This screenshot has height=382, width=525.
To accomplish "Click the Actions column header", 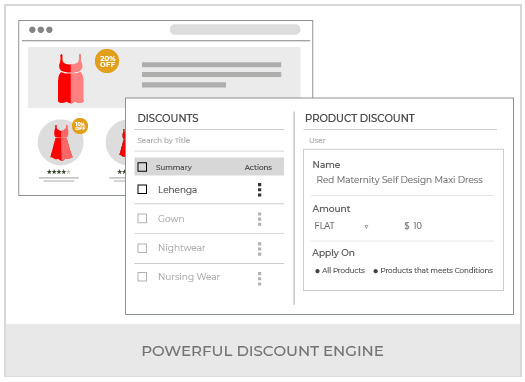I will (258, 167).
